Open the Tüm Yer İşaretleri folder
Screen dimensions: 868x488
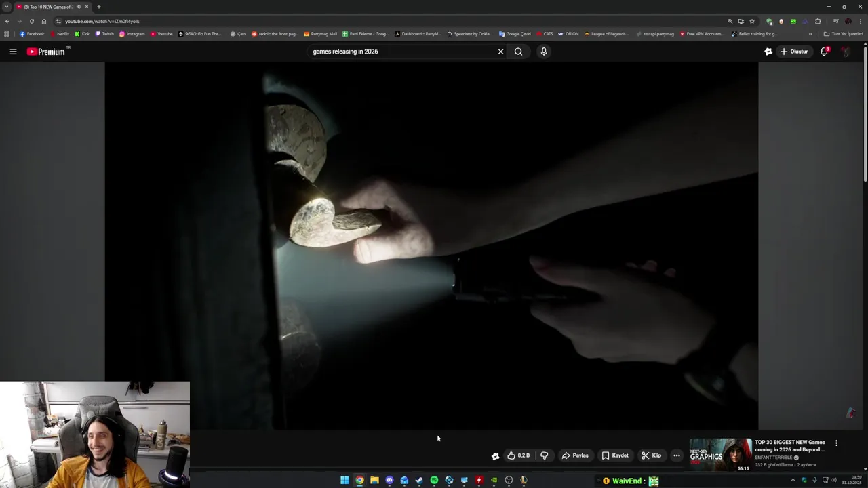click(x=844, y=34)
